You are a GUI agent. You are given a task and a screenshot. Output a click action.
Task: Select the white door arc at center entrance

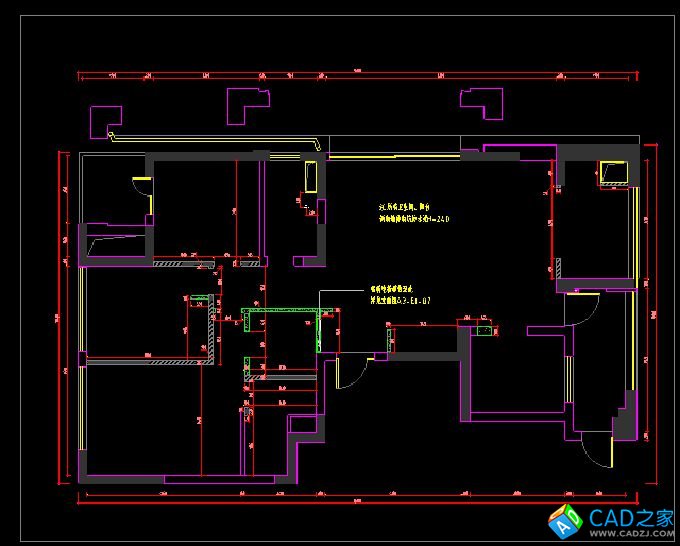coord(352,373)
